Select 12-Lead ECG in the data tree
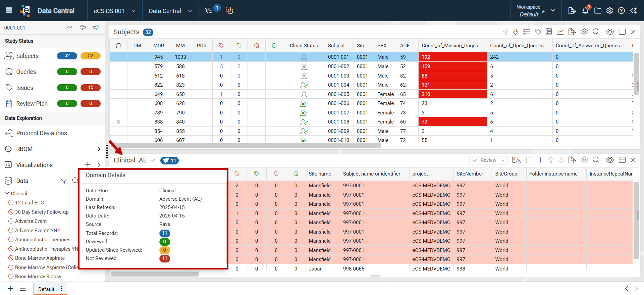 point(29,203)
